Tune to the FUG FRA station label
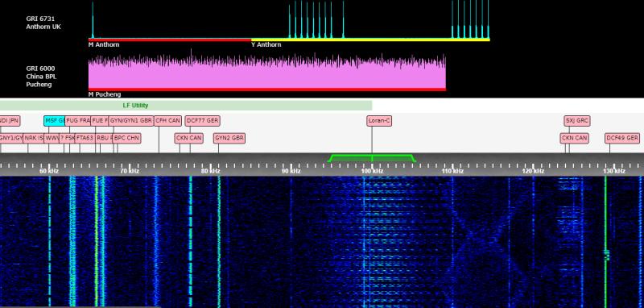The image size is (644, 308). point(77,121)
